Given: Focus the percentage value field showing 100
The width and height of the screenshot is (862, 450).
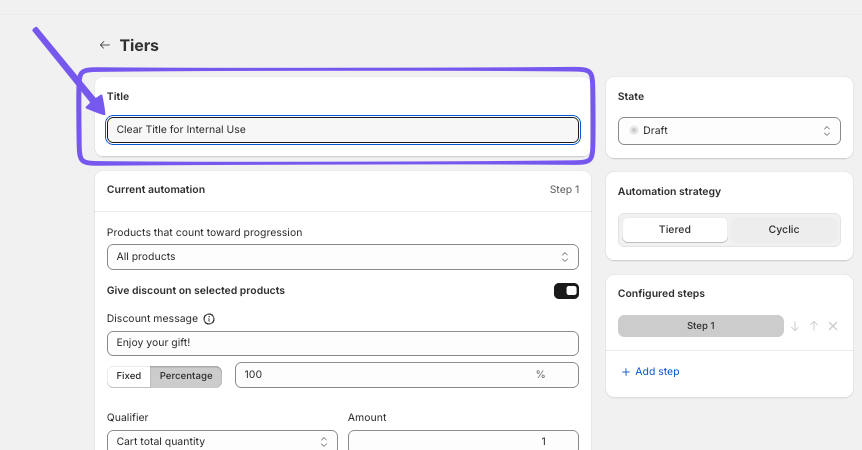Looking at the screenshot, I should click(407, 375).
